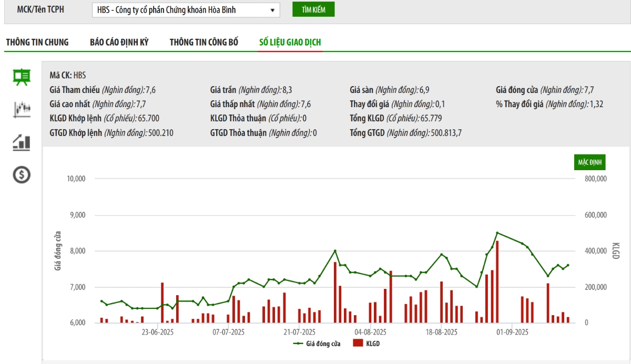The height and width of the screenshot is (364, 631).
Task: Go to the THÔNG TIN CÔNG BỐ tab
Action: point(204,43)
